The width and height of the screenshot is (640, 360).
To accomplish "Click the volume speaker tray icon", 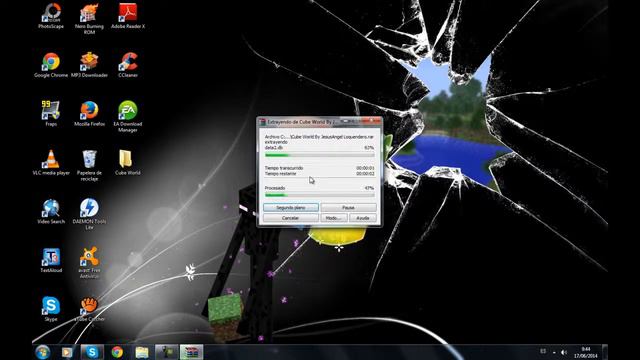I will [564, 352].
